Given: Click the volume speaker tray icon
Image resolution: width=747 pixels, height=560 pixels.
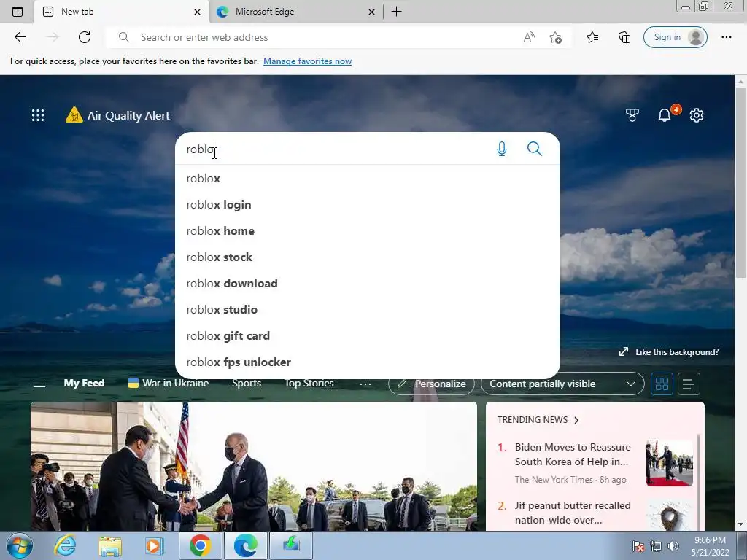Looking at the screenshot, I should pos(673,545).
